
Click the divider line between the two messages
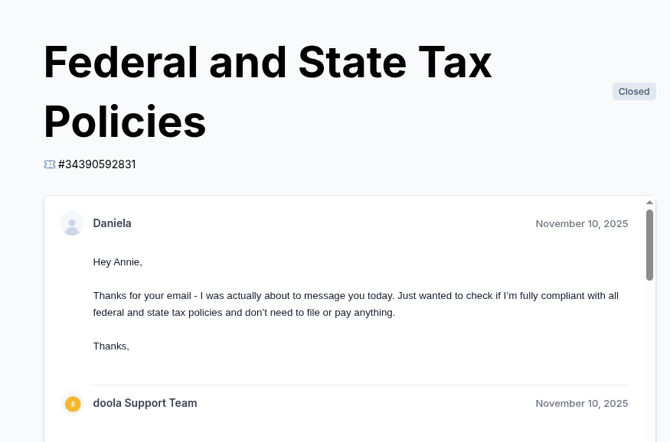[x=360, y=385]
